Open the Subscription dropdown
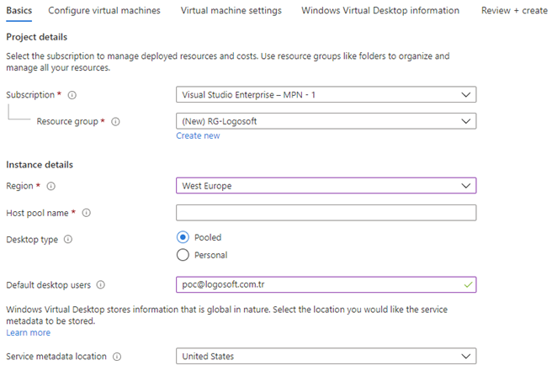The width and height of the screenshot is (552, 392). click(326, 95)
